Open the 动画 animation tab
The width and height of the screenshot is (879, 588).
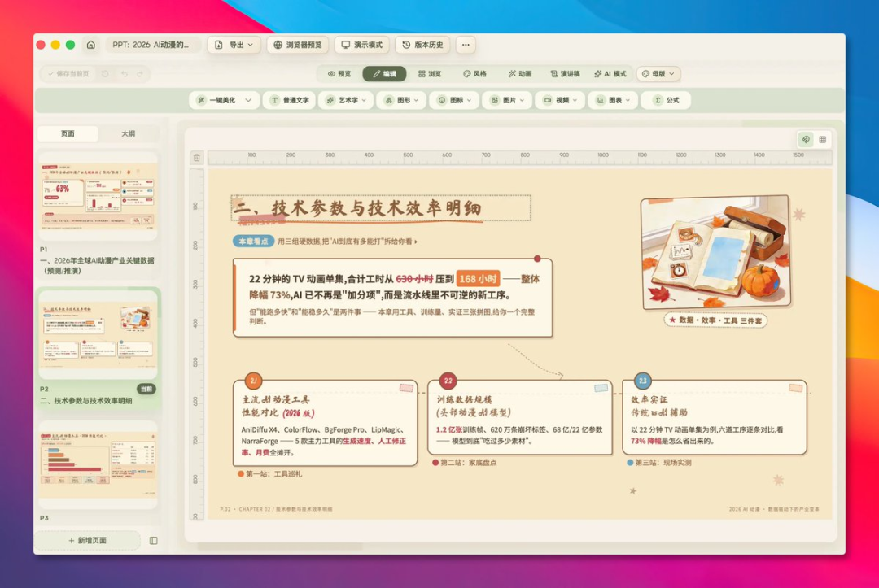point(520,74)
